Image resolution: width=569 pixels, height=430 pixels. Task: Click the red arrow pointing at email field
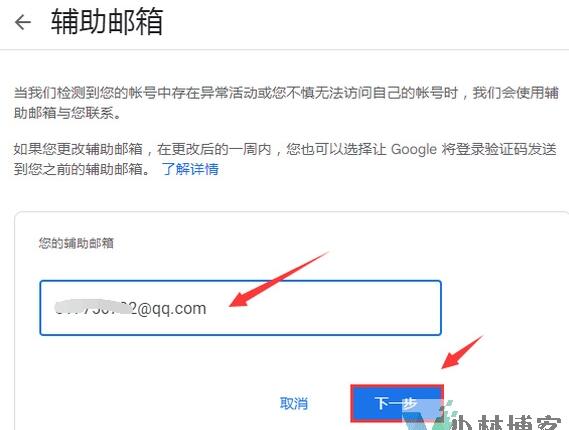pos(279,279)
